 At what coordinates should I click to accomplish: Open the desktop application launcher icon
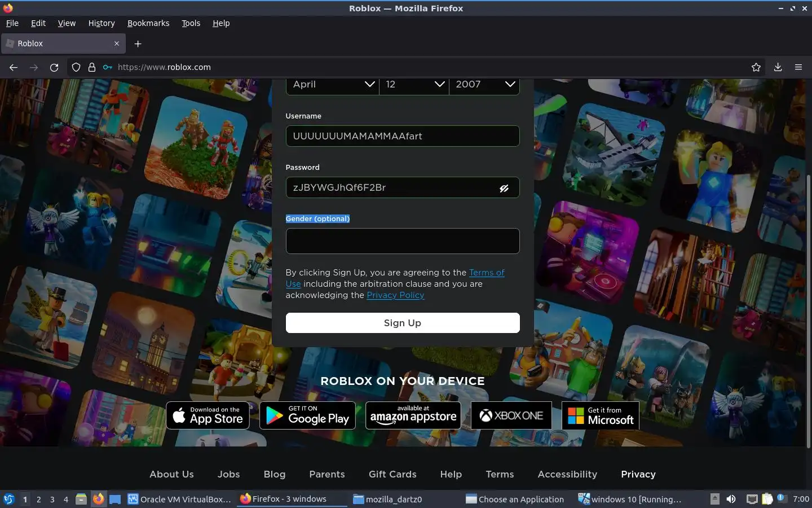click(8, 499)
